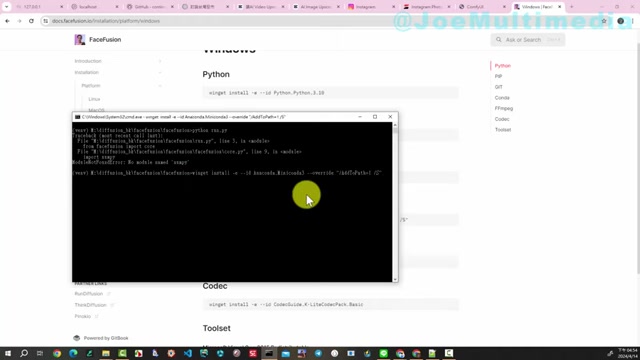Click the cmd window scrollbar up arrow
The width and height of the screenshot is (640, 360).
395,125
